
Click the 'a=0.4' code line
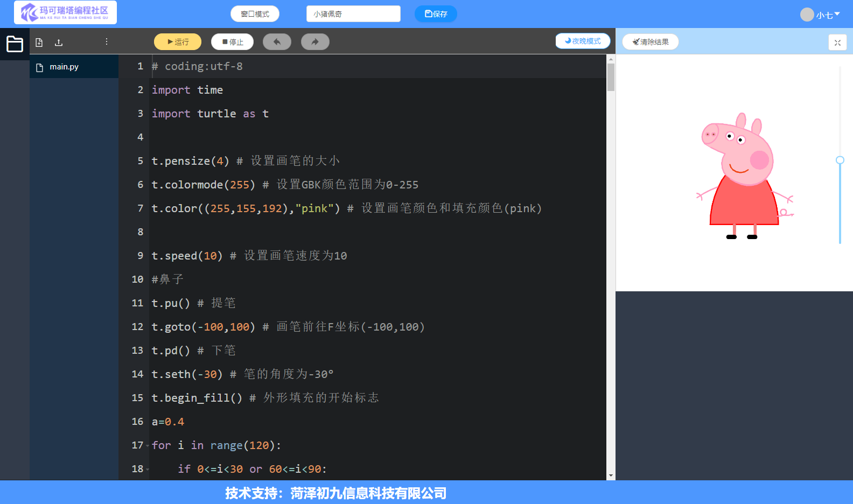(x=168, y=422)
